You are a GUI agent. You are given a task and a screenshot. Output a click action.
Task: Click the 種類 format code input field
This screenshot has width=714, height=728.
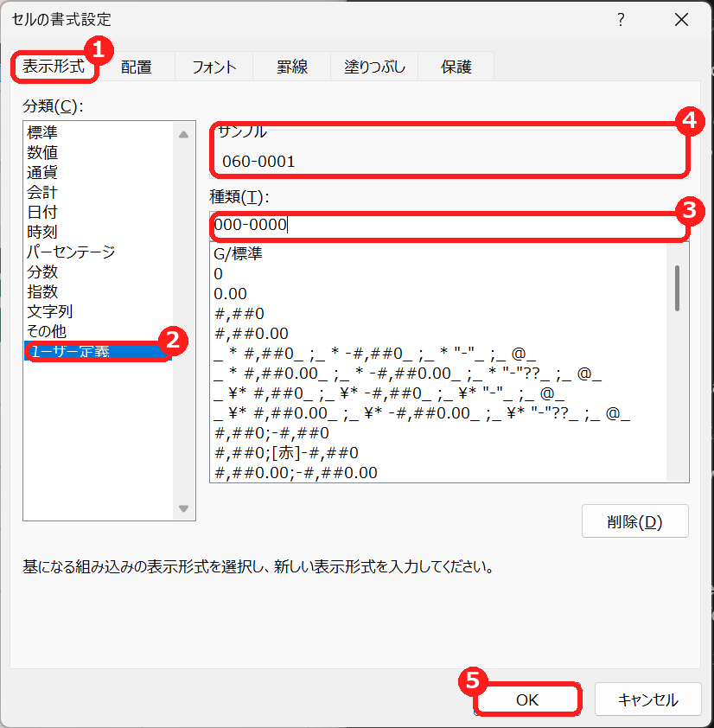(x=449, y=225)
